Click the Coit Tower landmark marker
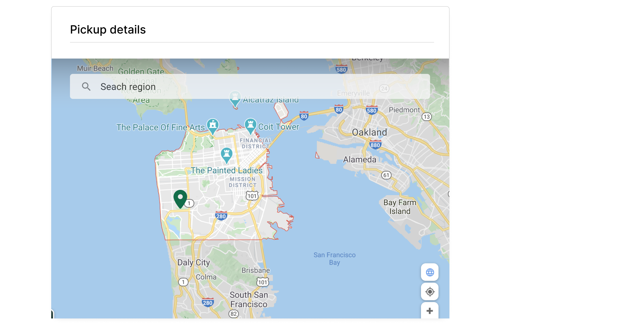The height and width of the screenshot is (324, 644). 250,126
